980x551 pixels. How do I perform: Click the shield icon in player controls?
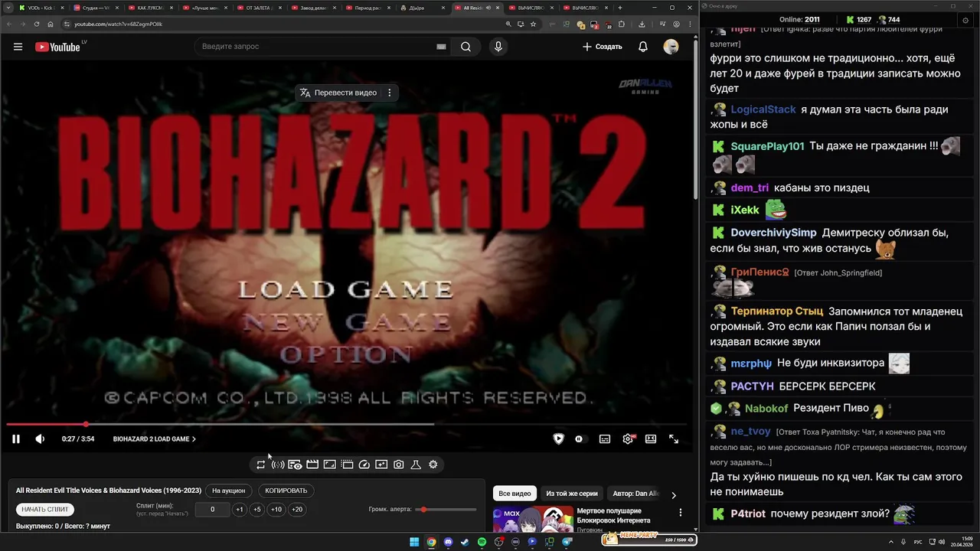coord(558,439)
